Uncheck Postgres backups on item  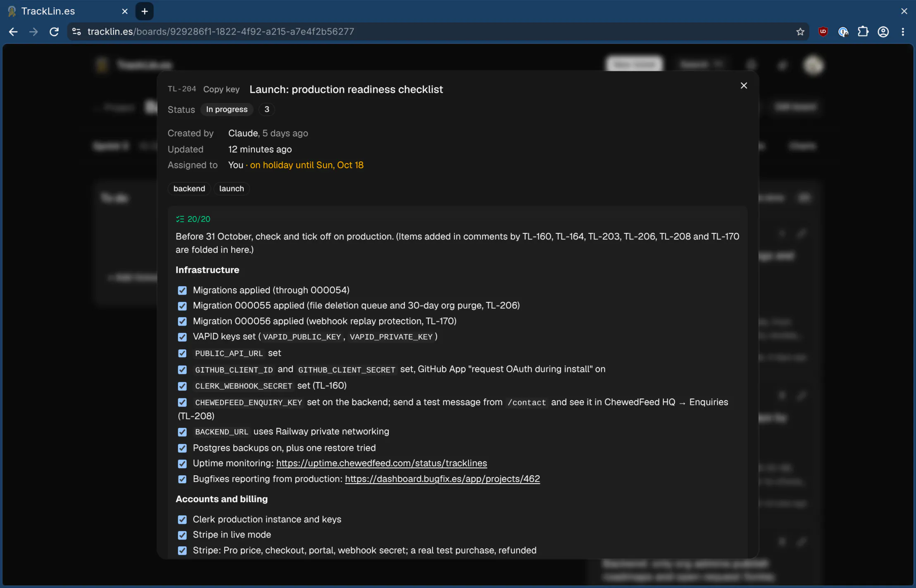[182, 448]
